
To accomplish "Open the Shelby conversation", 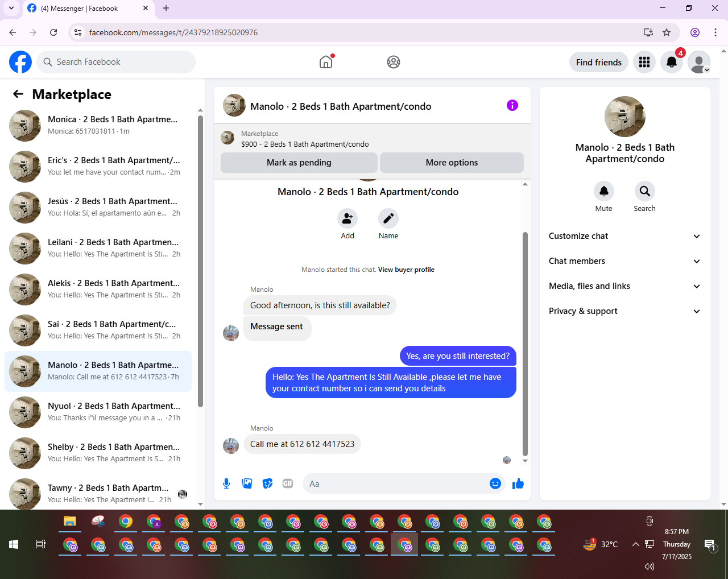I will click(x=98, y=453).
